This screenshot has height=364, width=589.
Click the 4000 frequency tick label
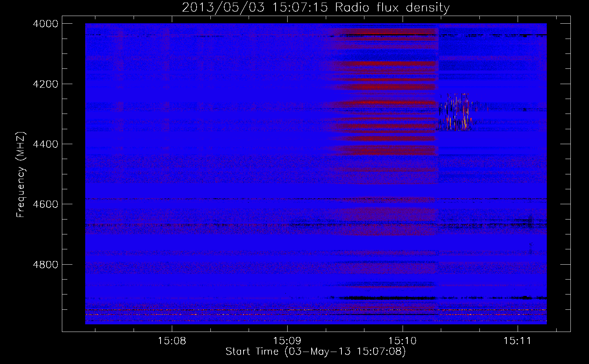(x=46, y=24)
